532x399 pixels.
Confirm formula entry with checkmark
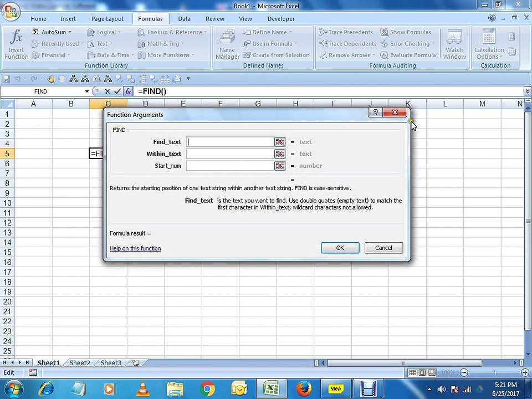117,91
